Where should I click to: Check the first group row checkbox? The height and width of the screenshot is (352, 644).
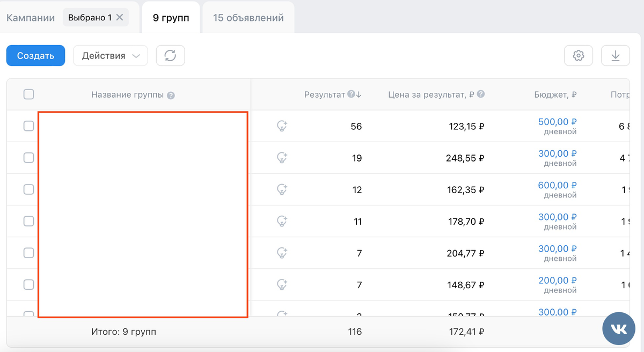[x=29, y=126]
